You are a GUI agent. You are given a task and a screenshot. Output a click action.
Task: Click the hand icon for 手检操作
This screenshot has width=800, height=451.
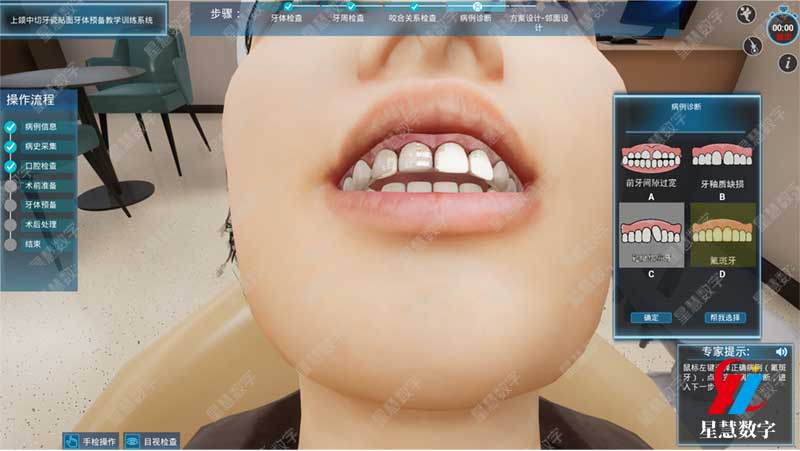point(73,440)
